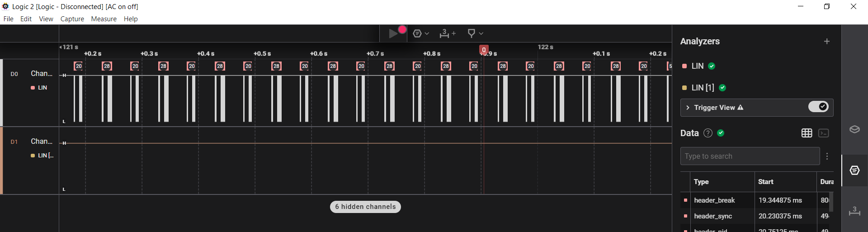868x232 pixels.
Task: Toggle the Trigger View switch
Action: [818, 107]
